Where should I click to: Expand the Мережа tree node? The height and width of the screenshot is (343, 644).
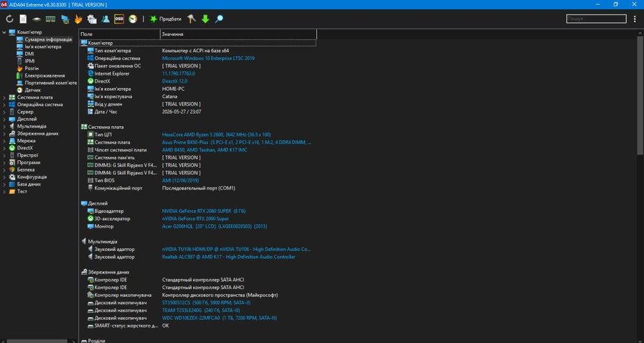point(4,141)
